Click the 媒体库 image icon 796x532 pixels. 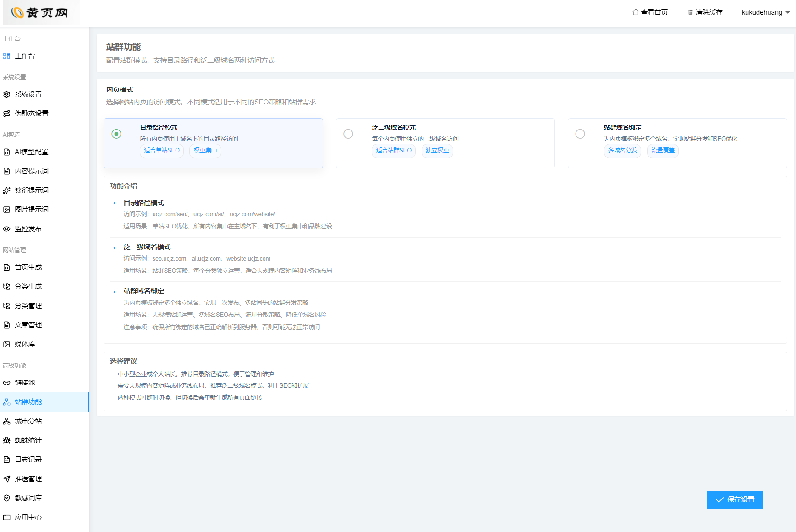pos(6,344)
